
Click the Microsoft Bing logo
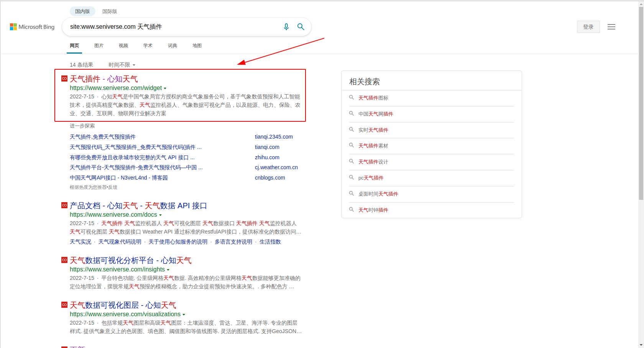point(32,27)
